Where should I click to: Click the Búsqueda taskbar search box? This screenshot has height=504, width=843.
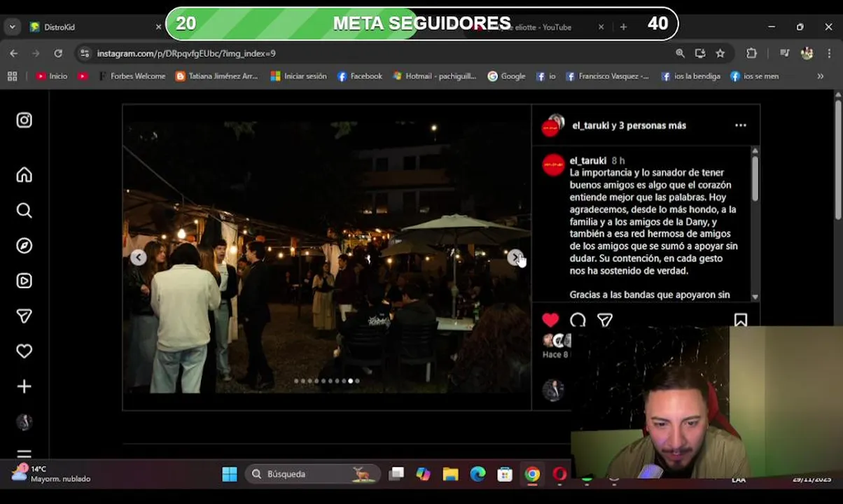[x=312, y=474]
